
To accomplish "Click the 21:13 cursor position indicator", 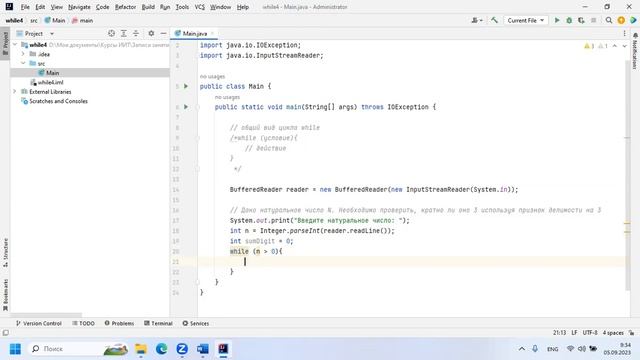I will [559, 333].
